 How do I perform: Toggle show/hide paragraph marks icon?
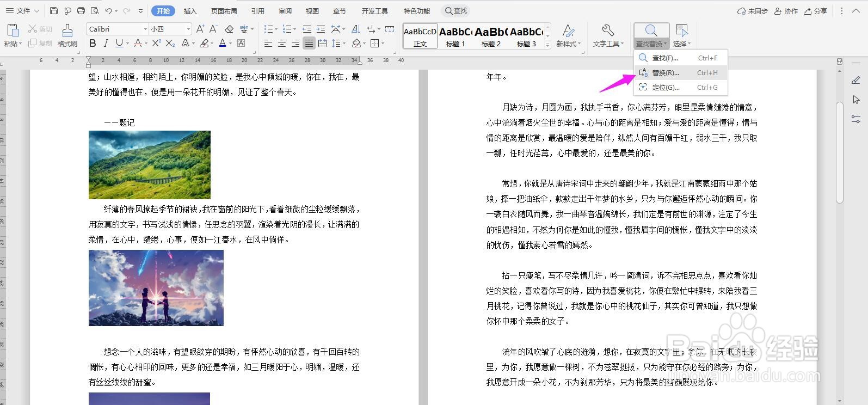click(372, 29)
